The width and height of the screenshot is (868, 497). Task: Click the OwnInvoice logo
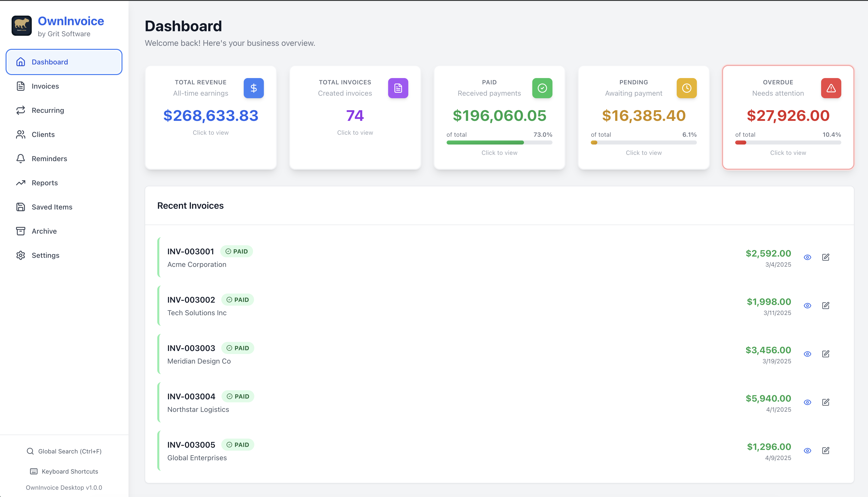click(22, 26)
